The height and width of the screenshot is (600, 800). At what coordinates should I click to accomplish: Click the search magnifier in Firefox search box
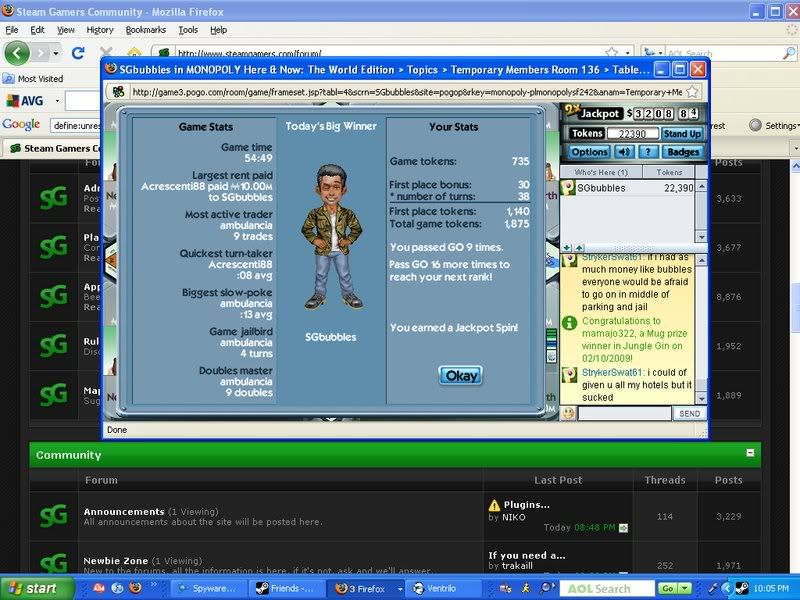point(789,53)
